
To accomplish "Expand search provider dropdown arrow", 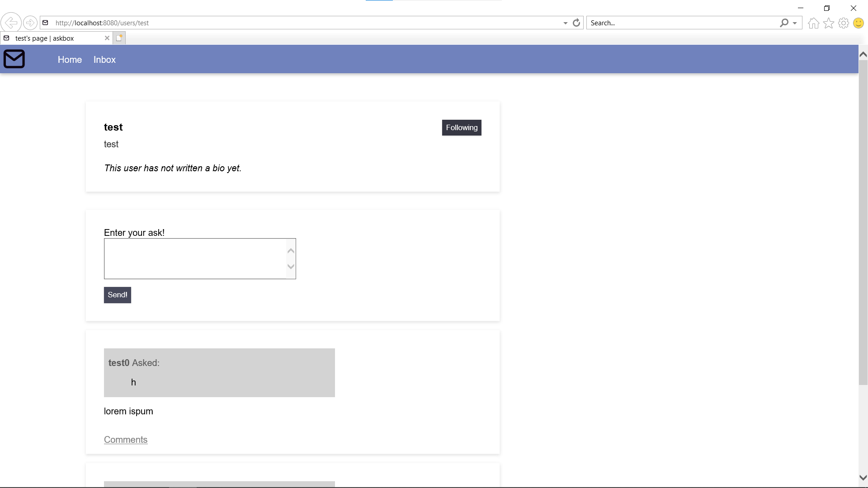I will coord(795,23).
